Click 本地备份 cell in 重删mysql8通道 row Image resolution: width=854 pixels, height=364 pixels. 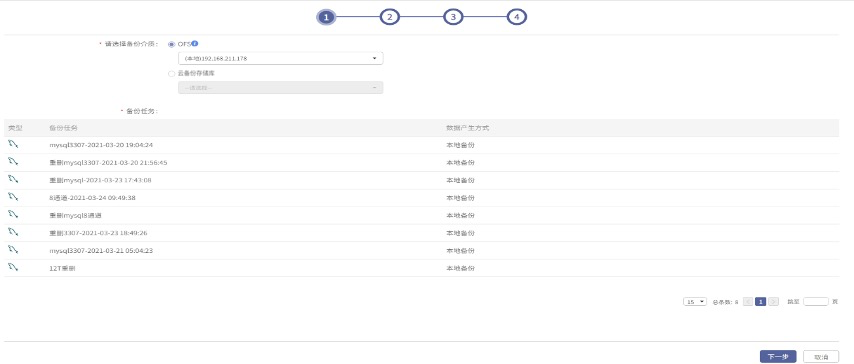(x=460, y=215)
